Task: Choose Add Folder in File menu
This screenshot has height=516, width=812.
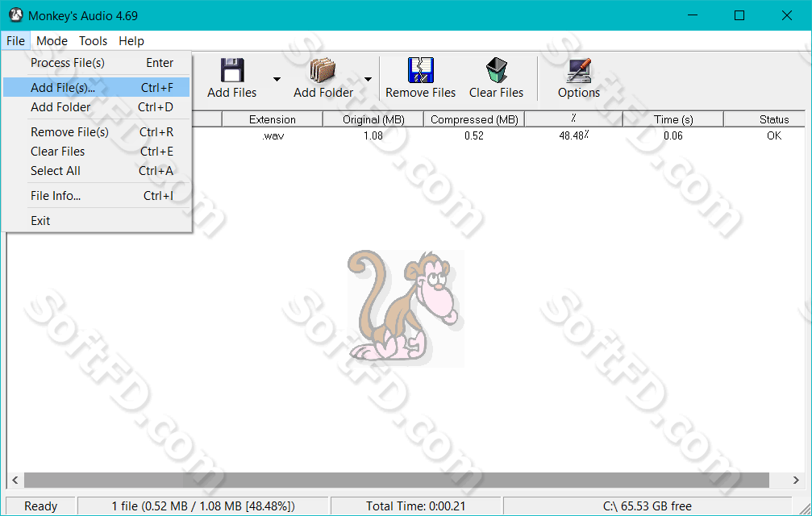Action: click(97, 107)
